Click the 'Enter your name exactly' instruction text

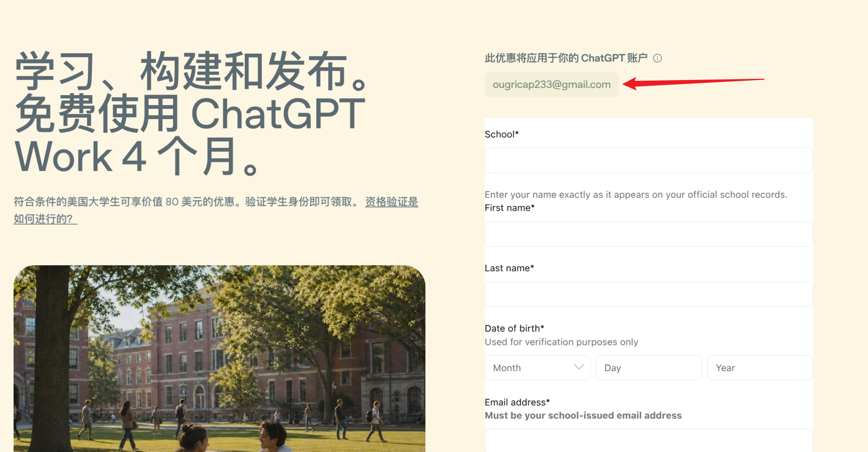coord(636,194)
